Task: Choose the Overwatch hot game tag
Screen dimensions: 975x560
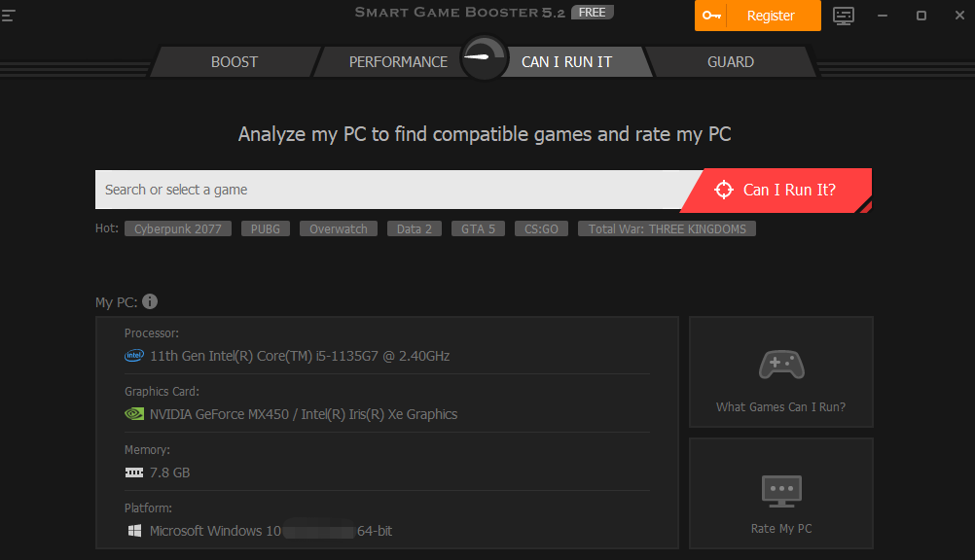Action: coord(339,228)
